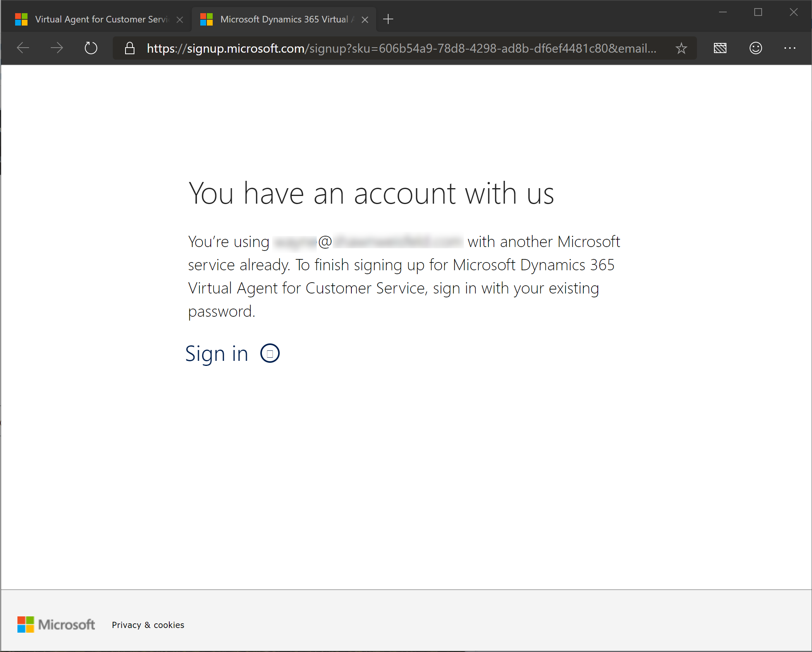
Task: Refresh the current page
Action: 91,48
